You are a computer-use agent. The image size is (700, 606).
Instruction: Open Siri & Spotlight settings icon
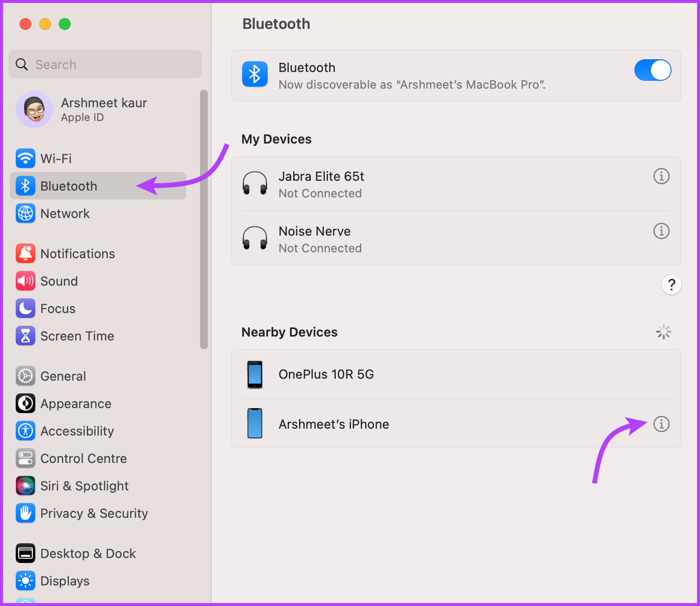point(25,485)
